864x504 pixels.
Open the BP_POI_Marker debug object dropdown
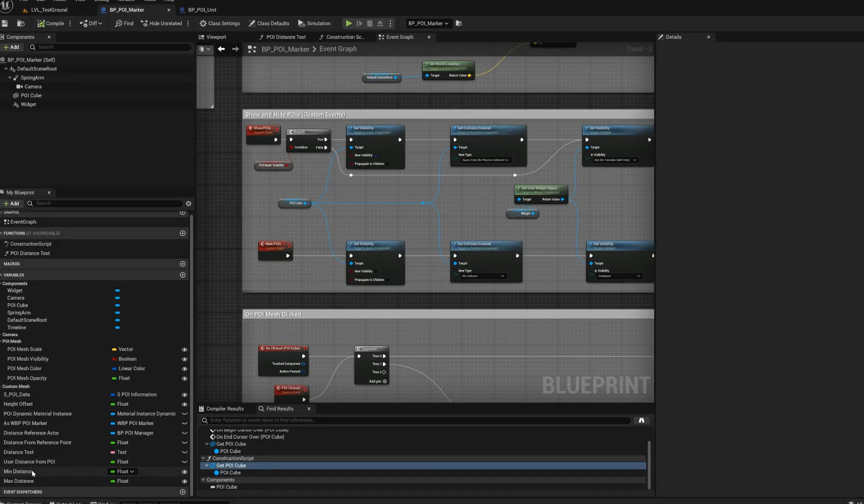point(428,23)
